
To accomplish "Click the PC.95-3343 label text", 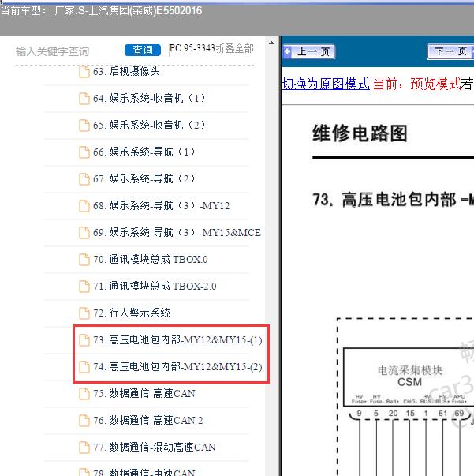I will 192,48.
